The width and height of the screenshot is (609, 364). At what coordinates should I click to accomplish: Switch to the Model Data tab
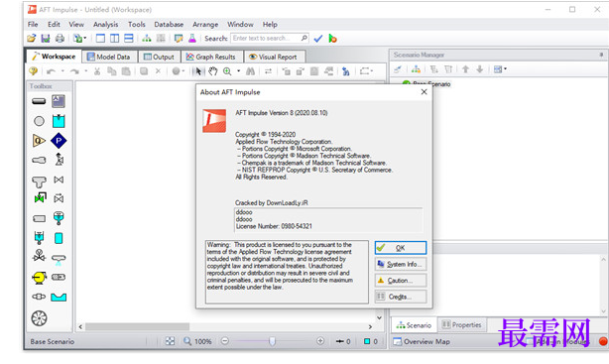pyautogui.click(x=109, y=57)
